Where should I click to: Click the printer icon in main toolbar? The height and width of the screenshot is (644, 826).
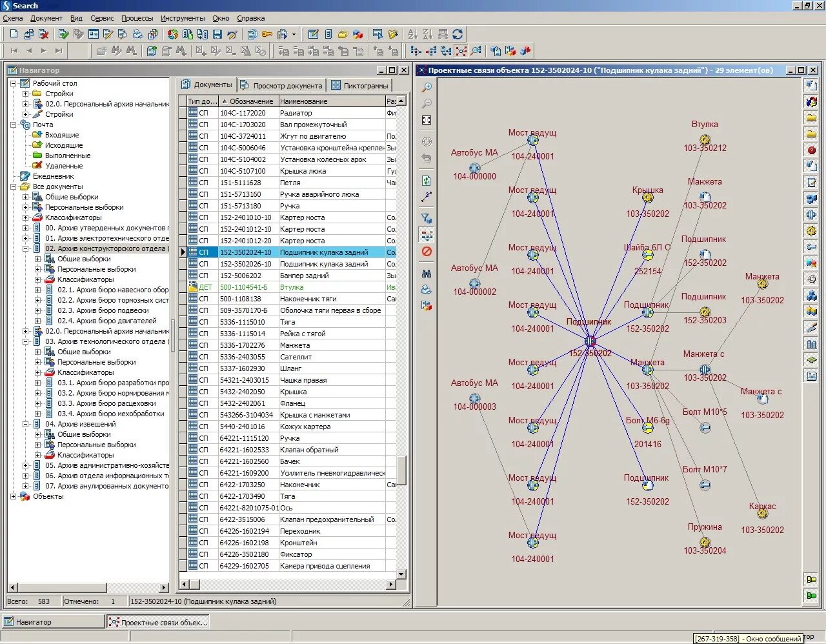pyautogui.click(x=137, y=34)
